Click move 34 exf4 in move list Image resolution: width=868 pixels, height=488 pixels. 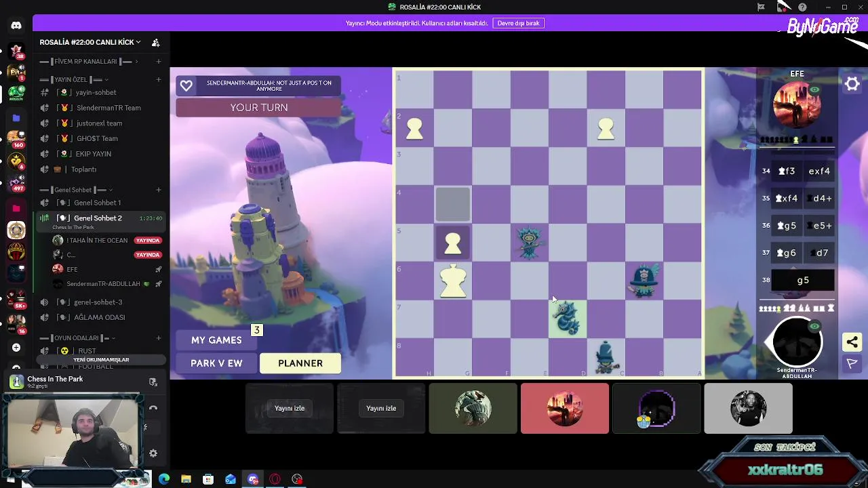818,171
